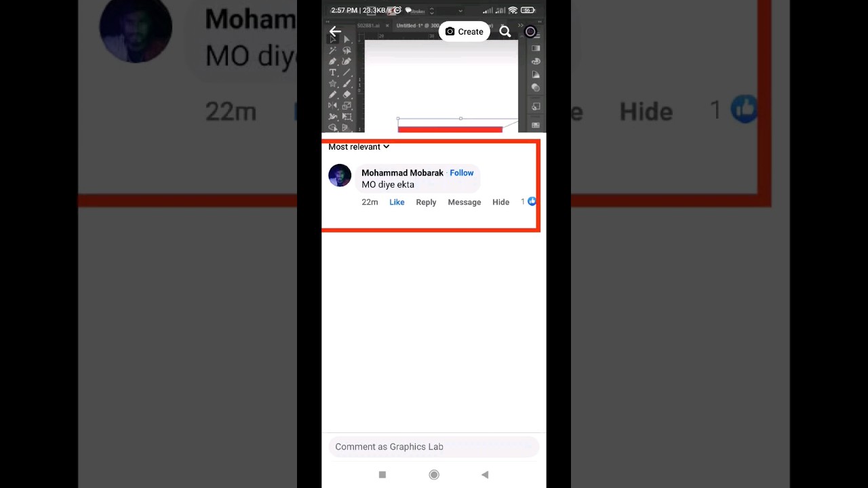
Task: Reply to the MO diye ekta comment
Action: pos(426,202)
